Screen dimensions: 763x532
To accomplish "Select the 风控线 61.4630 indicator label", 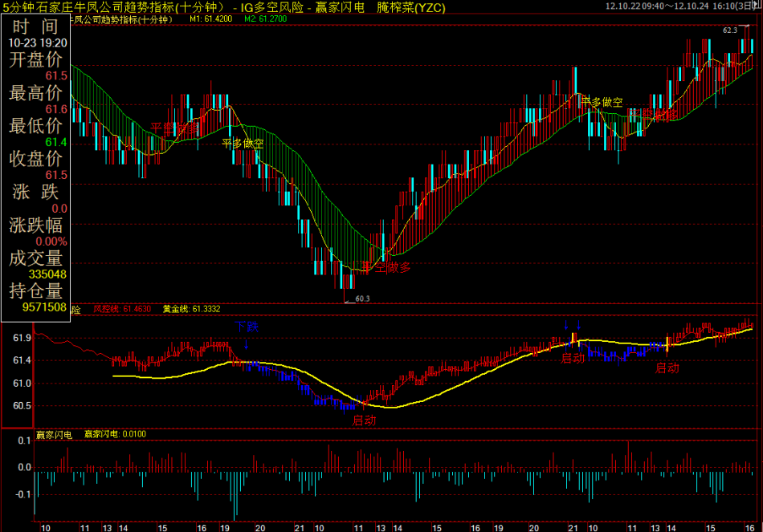I will tap(121, 308).
